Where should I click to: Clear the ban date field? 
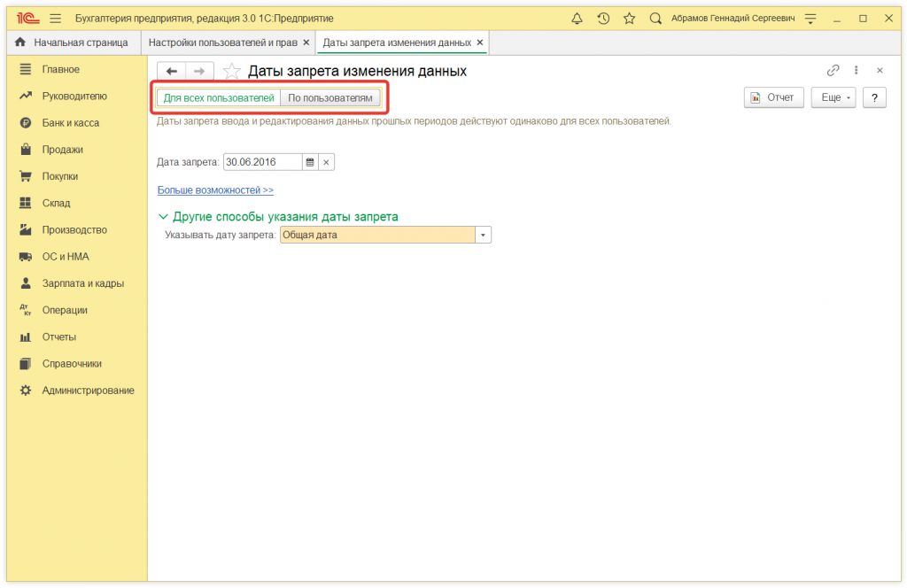click(x=326, y=162)
